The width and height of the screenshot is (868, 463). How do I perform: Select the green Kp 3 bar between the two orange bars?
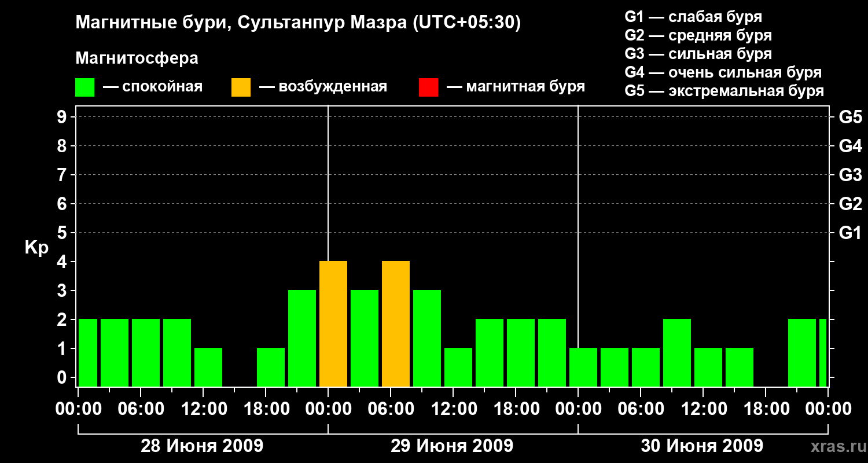pos(365,339)
